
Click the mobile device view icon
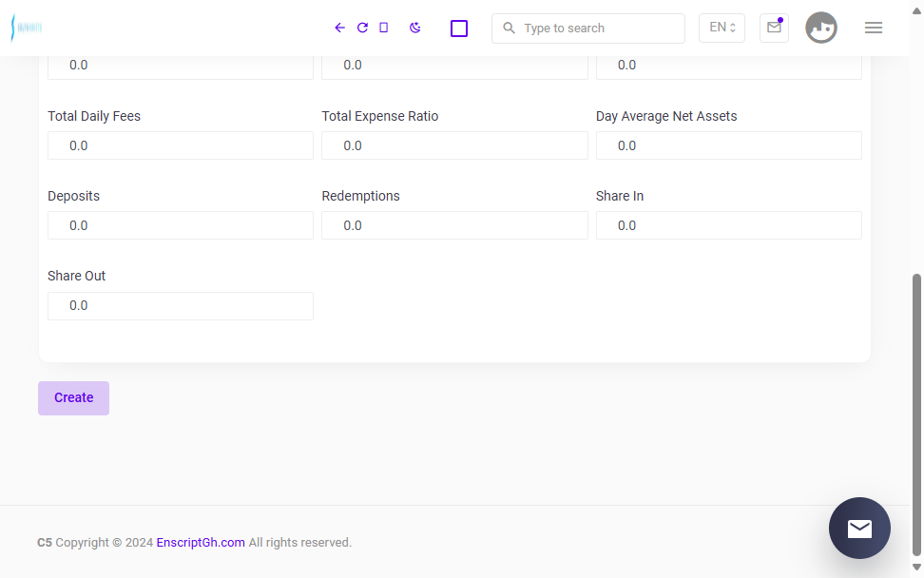pyautogui.click(x=384, y=28)
